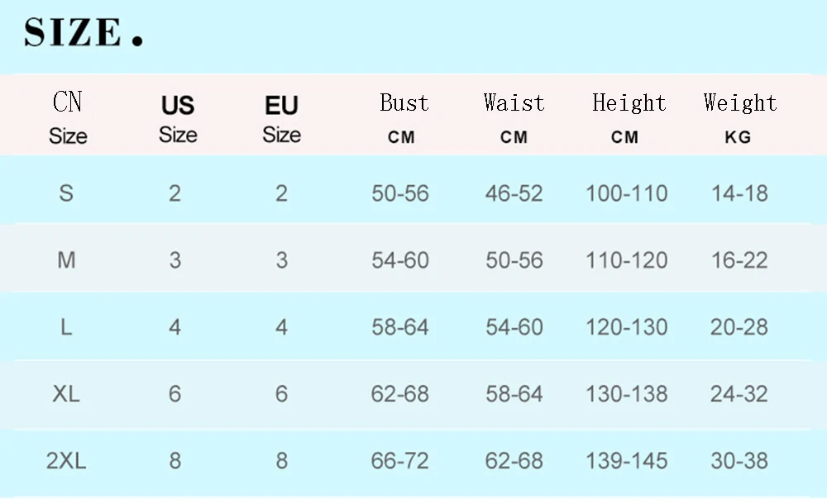Select the 24-32 weight cell
Screen dimensions: 827x504
coord(739,394)
